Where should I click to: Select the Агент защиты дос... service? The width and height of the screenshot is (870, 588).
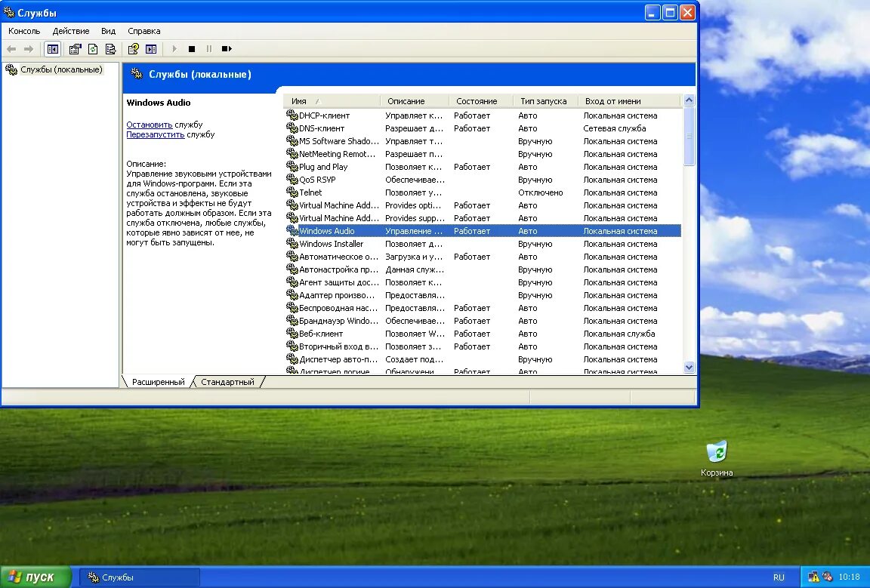point(338,282)
